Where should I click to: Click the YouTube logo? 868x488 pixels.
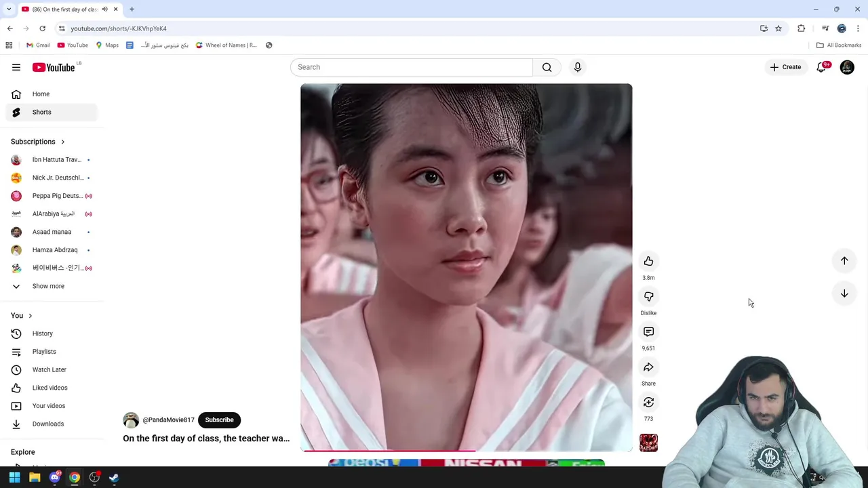tap(54, 67)
